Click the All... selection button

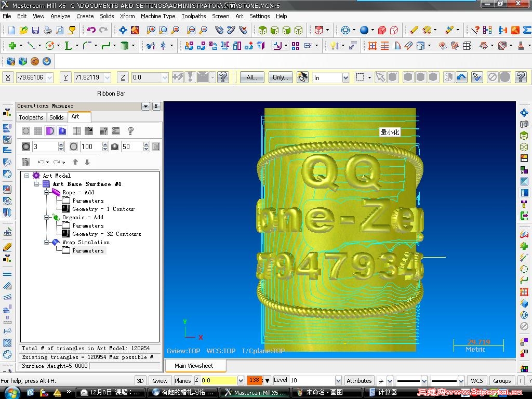[x=252, y=77]
